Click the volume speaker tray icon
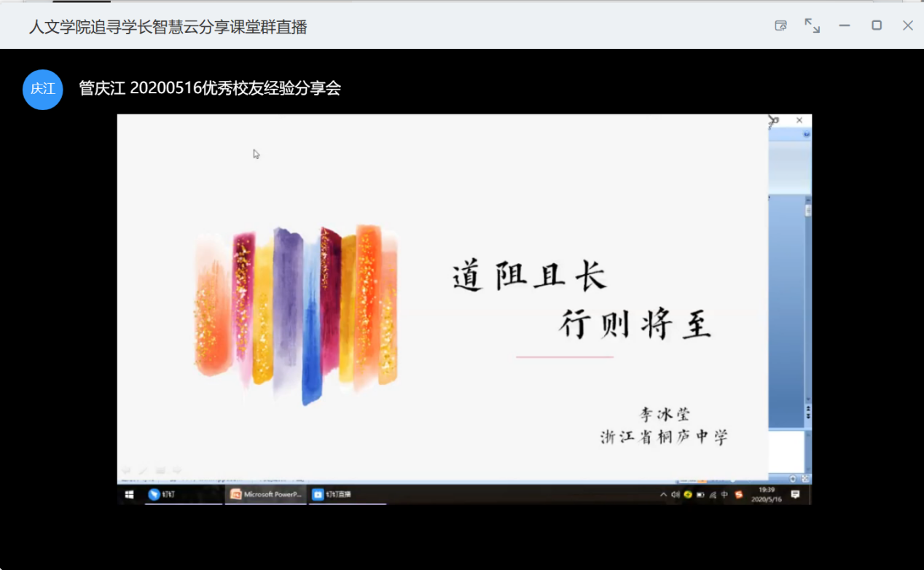 (x=676, y=494)
